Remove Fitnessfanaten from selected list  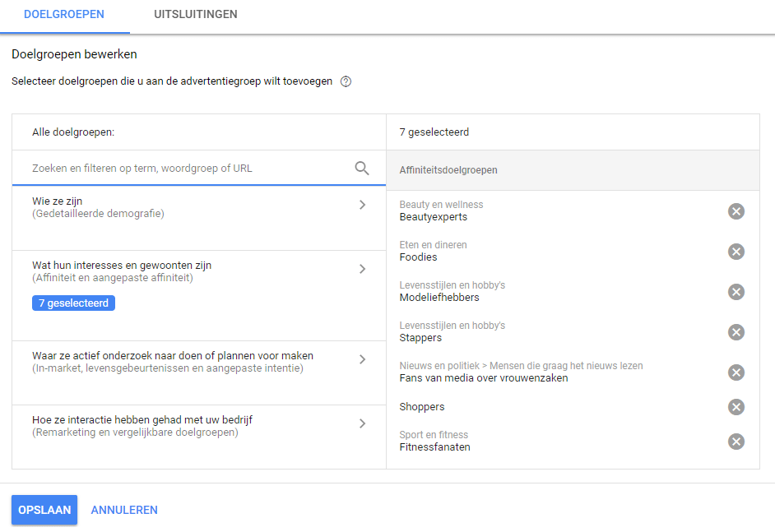(736, 441)
